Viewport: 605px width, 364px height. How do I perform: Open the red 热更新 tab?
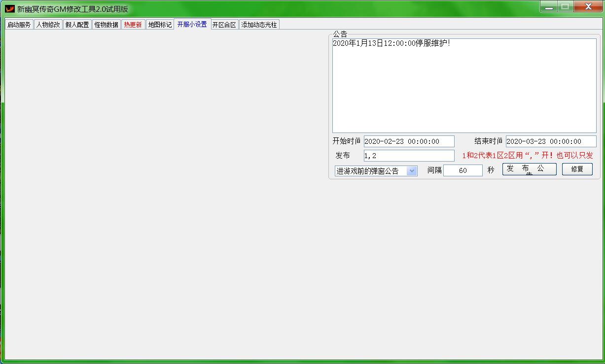(x=133, y=25)
